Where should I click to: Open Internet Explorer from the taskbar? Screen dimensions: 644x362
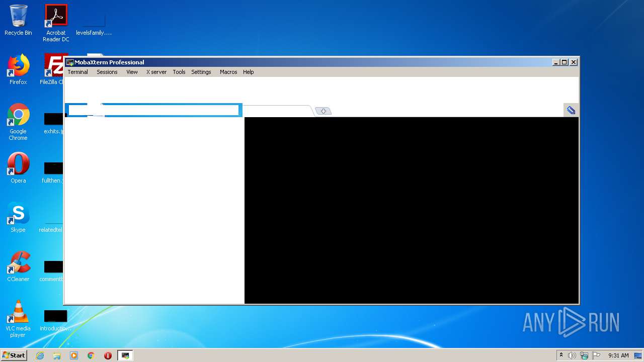click(x=40, y=355)
